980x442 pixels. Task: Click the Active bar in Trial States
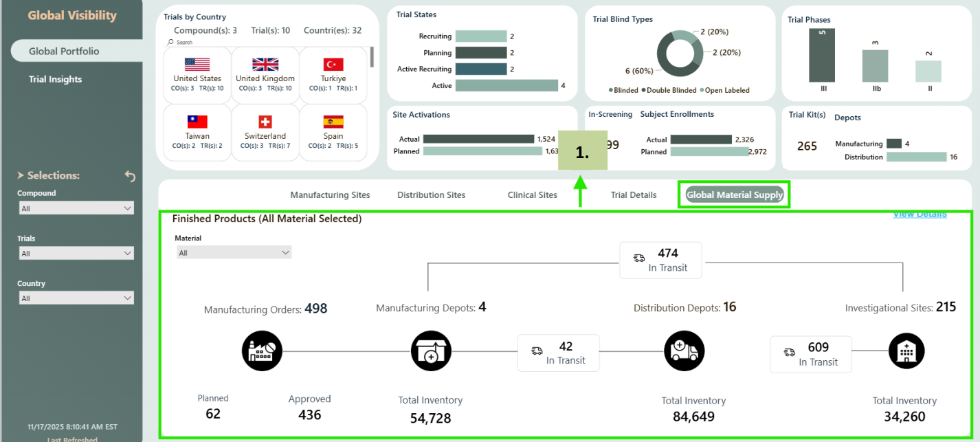click(x=506, y=85)
